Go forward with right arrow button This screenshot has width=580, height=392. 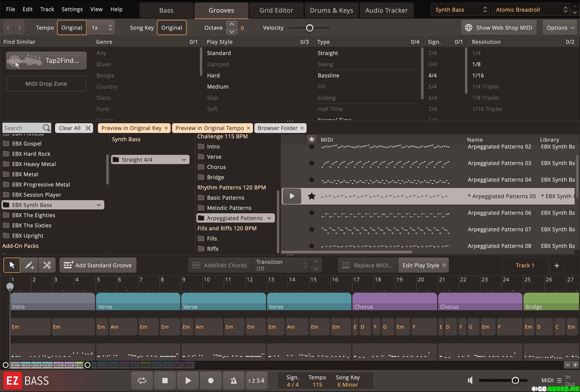(19, 28)
